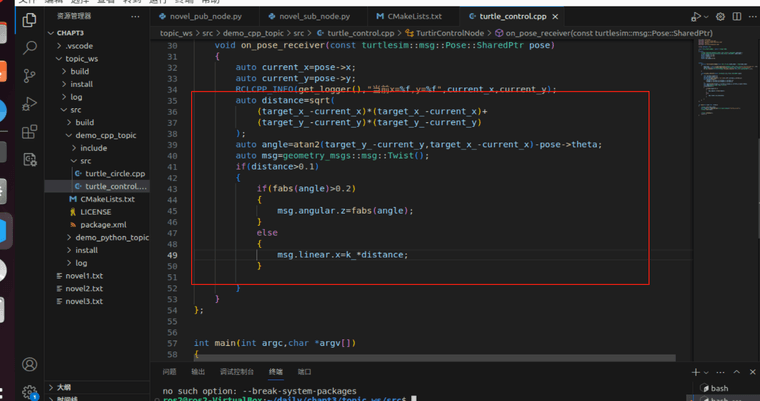The image size is (760, 401).
Task: Close the bottom terminal panel
Action: point(752,372)
